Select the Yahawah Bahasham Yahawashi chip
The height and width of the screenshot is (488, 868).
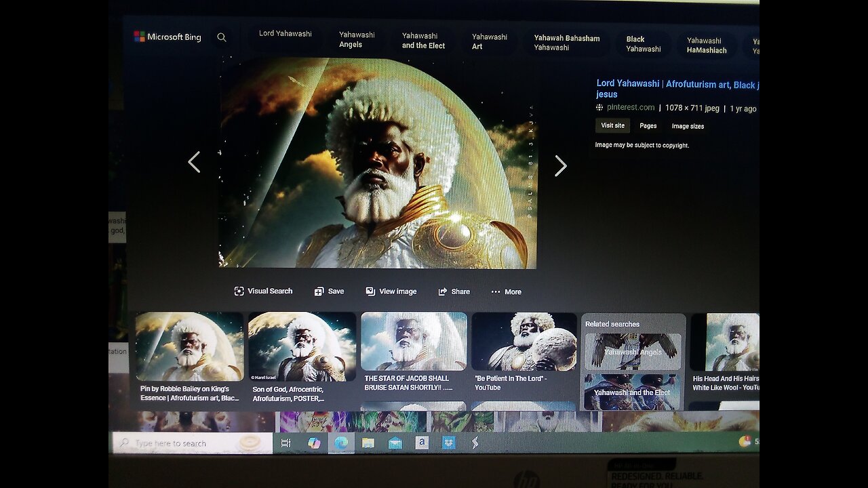567,43
